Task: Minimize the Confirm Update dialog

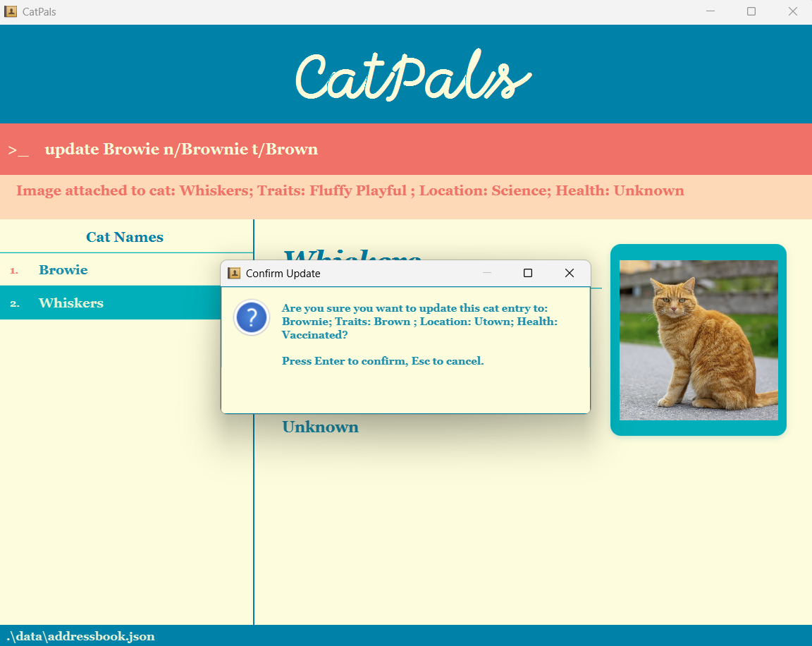Action: [487, 273]
